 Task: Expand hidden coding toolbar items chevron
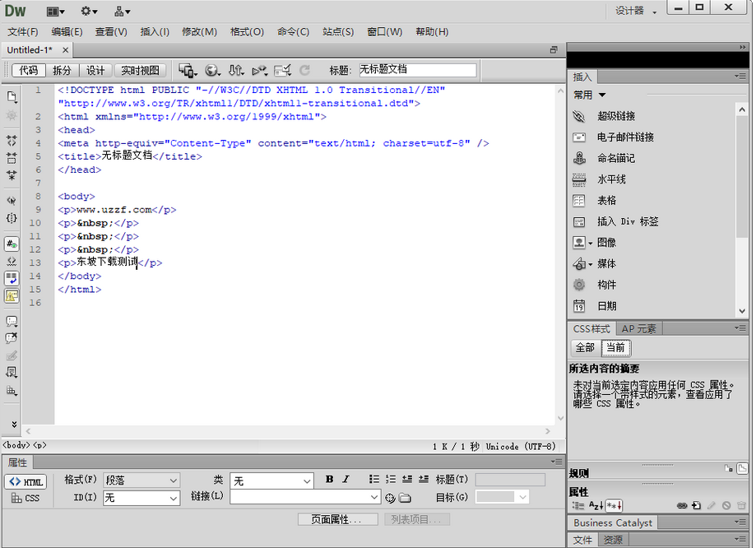coord(14,424)
